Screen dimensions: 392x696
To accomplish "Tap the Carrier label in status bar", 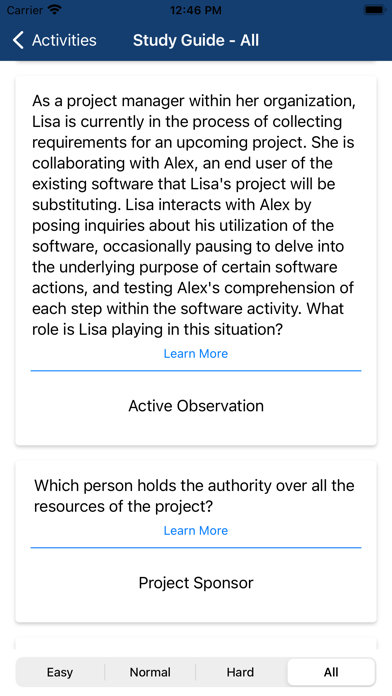I will click(25, 10).
